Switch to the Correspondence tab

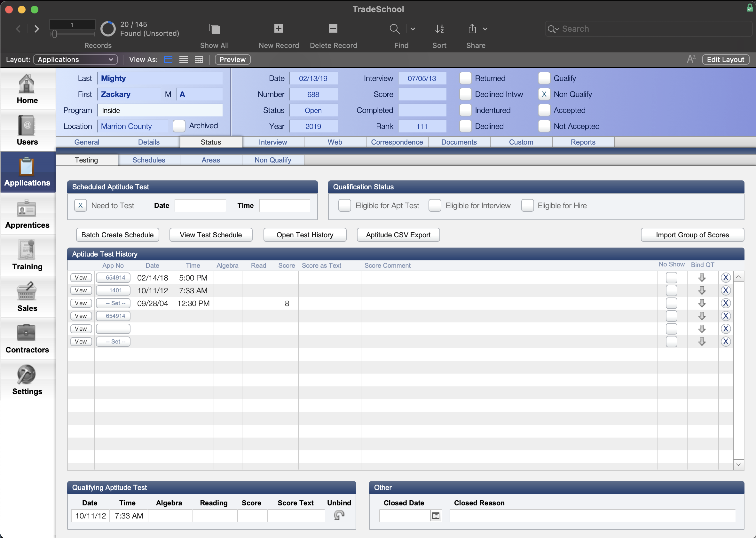(396, 141)
